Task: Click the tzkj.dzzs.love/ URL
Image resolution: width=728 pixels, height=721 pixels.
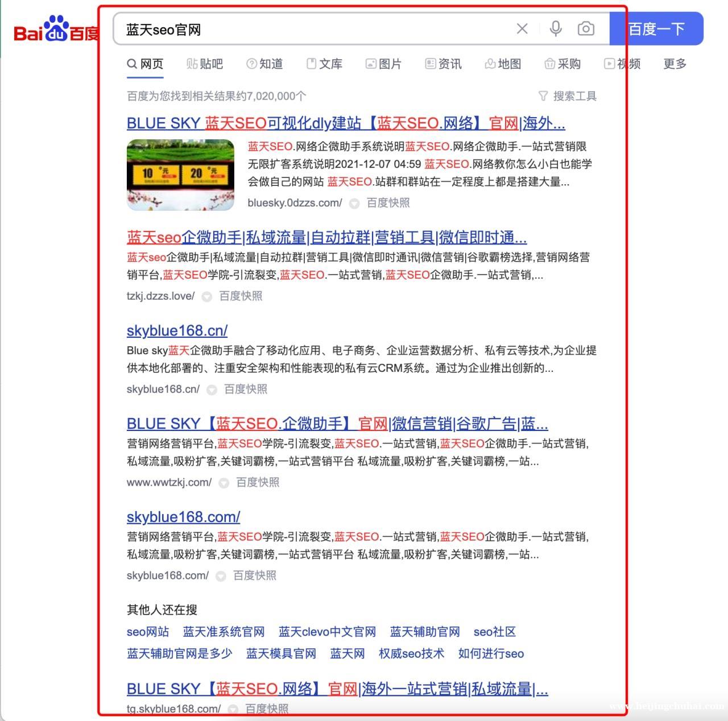Action: [160, 296]
